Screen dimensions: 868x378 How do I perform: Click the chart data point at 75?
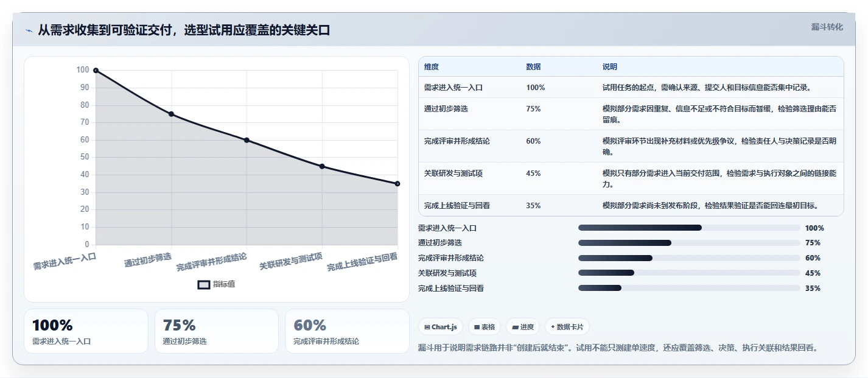coord(171,114)
